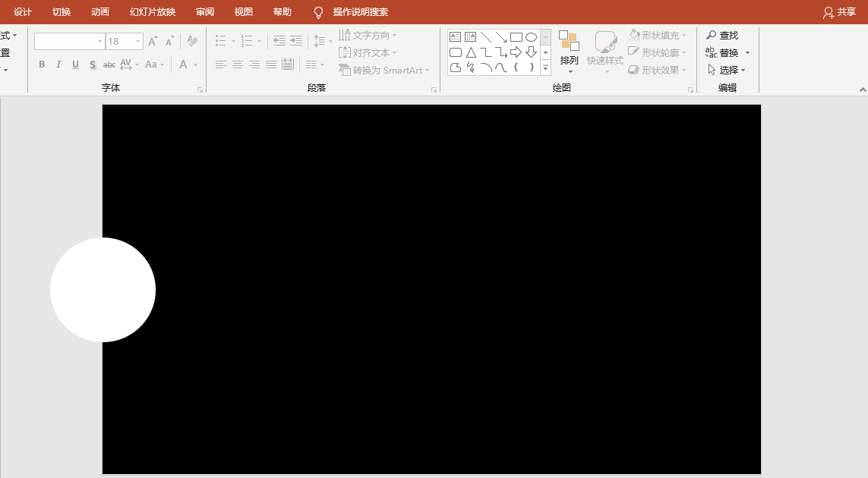Image resolution: width=868 pixels, height=478 pixels.
Task: Toggle underline formatting
Action: coord(75,64)
